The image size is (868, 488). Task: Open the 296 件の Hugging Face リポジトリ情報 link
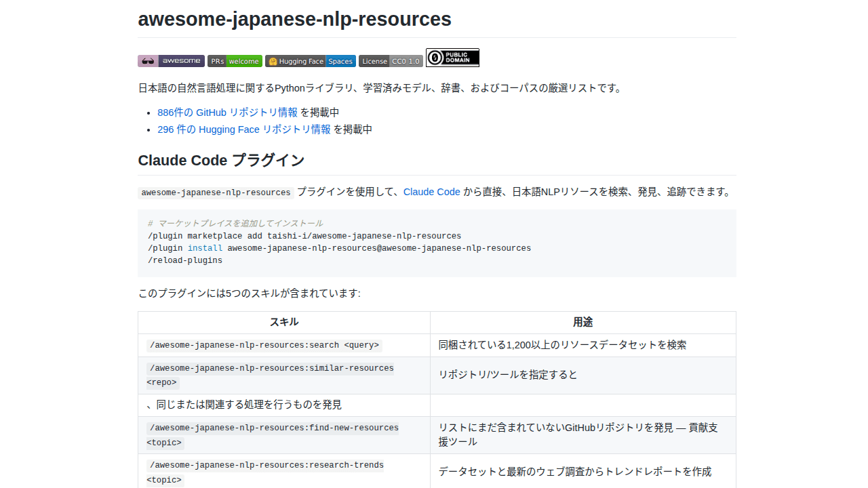244,129
